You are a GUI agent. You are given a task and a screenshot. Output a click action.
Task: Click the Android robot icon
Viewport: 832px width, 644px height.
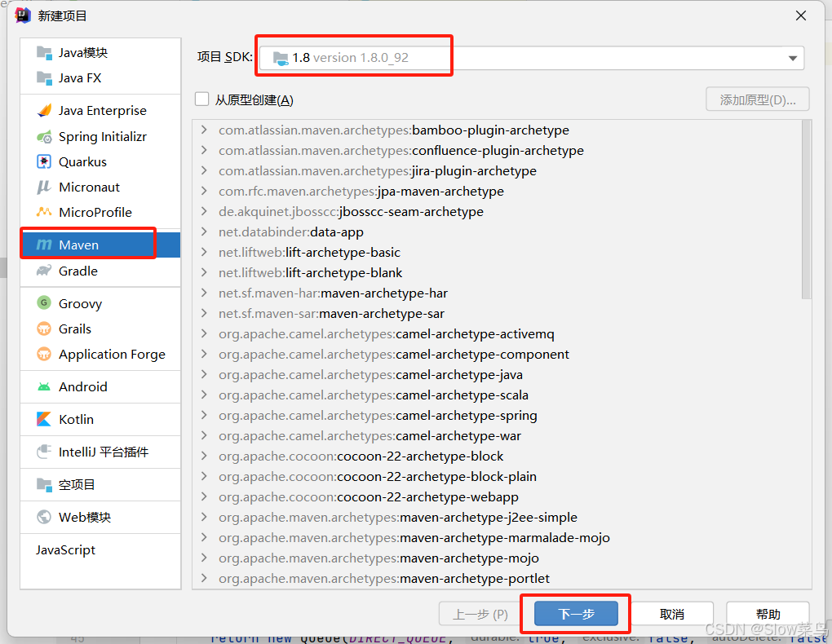point(44,386)
